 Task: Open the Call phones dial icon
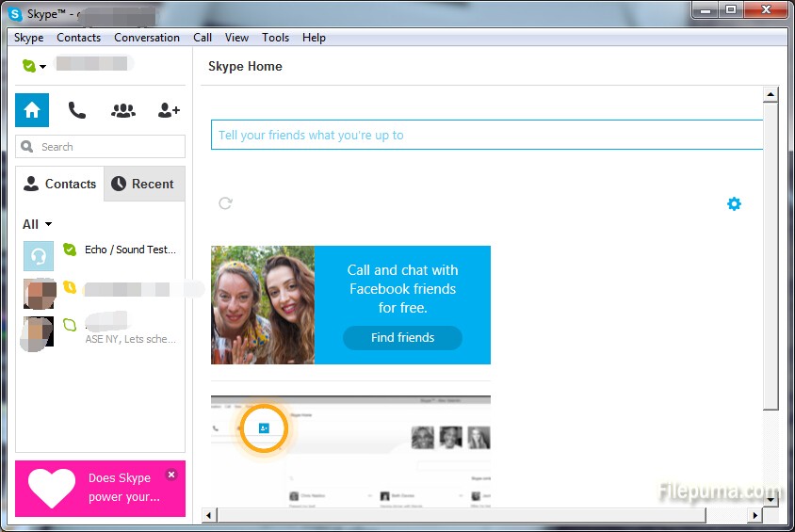pyautogui.click(x=77, y=110)
